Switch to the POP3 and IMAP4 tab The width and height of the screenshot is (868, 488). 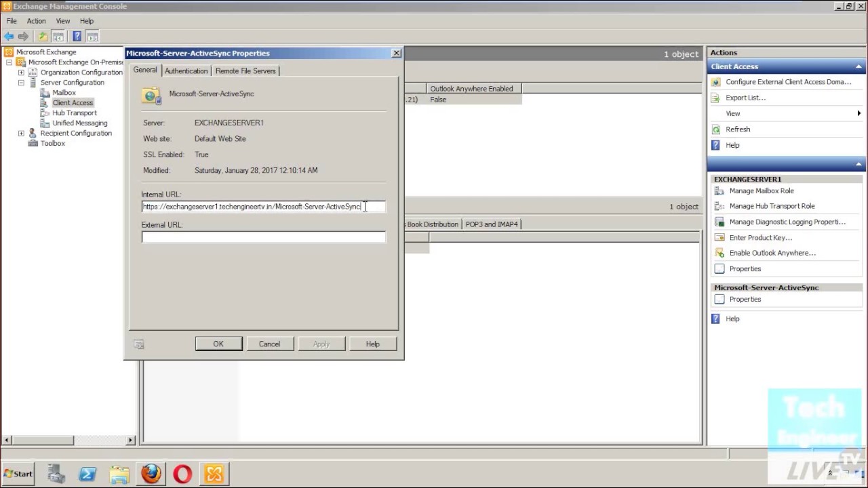[492, 224]
